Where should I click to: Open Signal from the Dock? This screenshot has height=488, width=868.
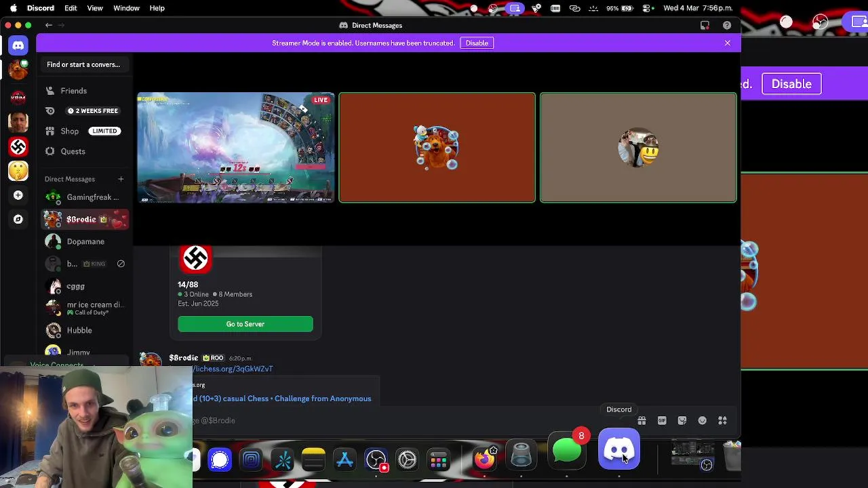pyautogui.click(x=220, y=461)
